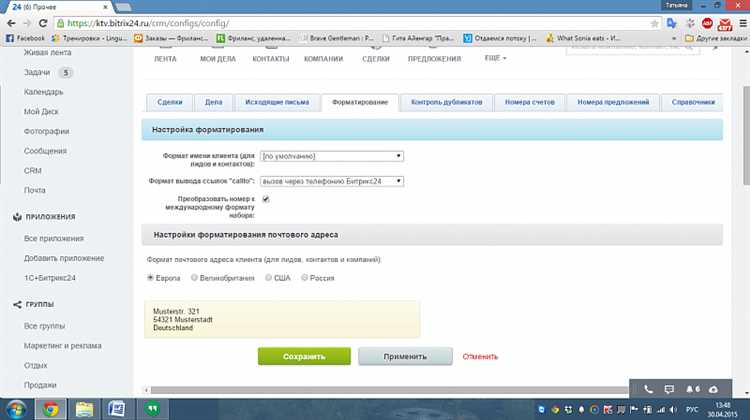Open the Facebook bookmark

(25, 38)
